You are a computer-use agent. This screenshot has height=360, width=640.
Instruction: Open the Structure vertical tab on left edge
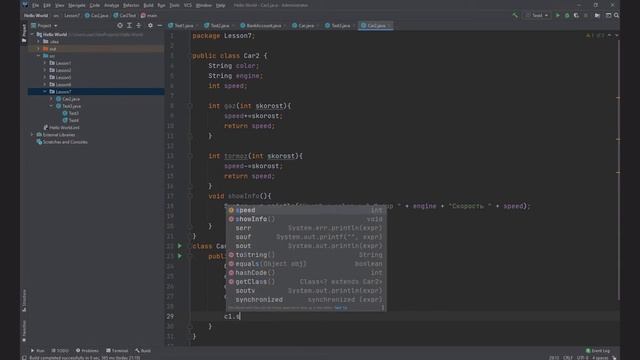tap(24, 300)
